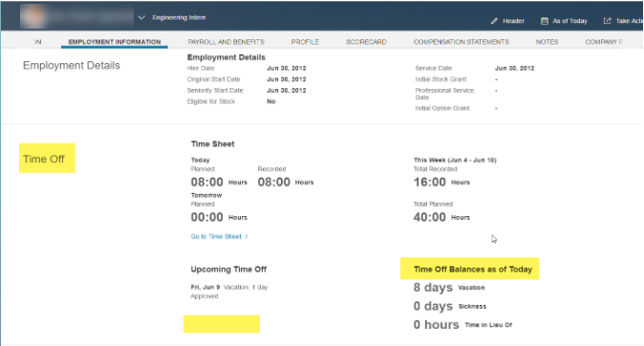This screenshot has width=644, height=346.
Task: Open the Payroll and Benefits tab
Action: [225, 42]
